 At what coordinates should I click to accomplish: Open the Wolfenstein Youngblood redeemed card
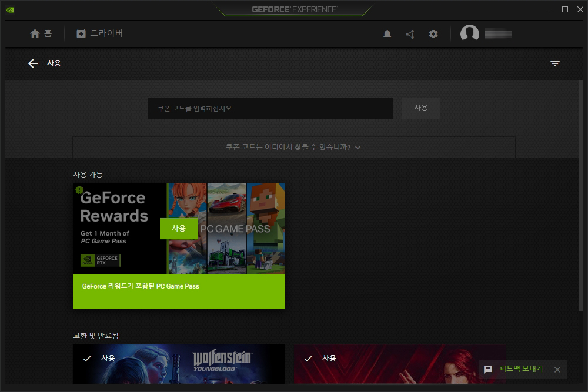(179, 364)
